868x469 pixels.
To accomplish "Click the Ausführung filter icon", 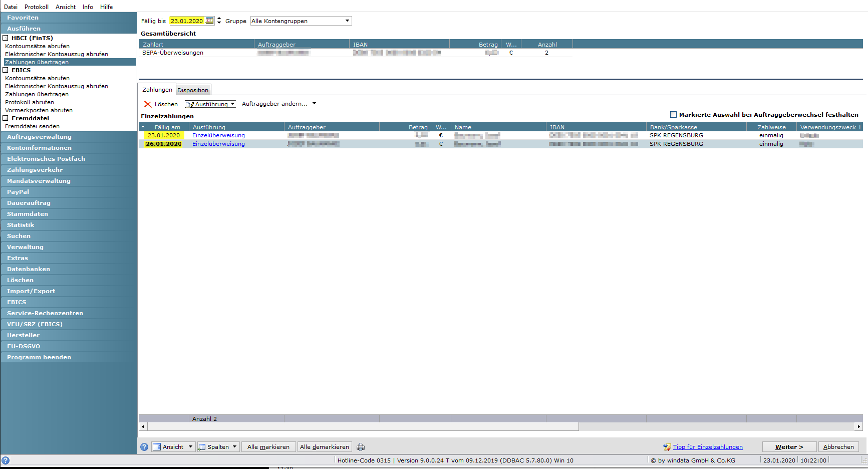I will (x=191, y=104).
